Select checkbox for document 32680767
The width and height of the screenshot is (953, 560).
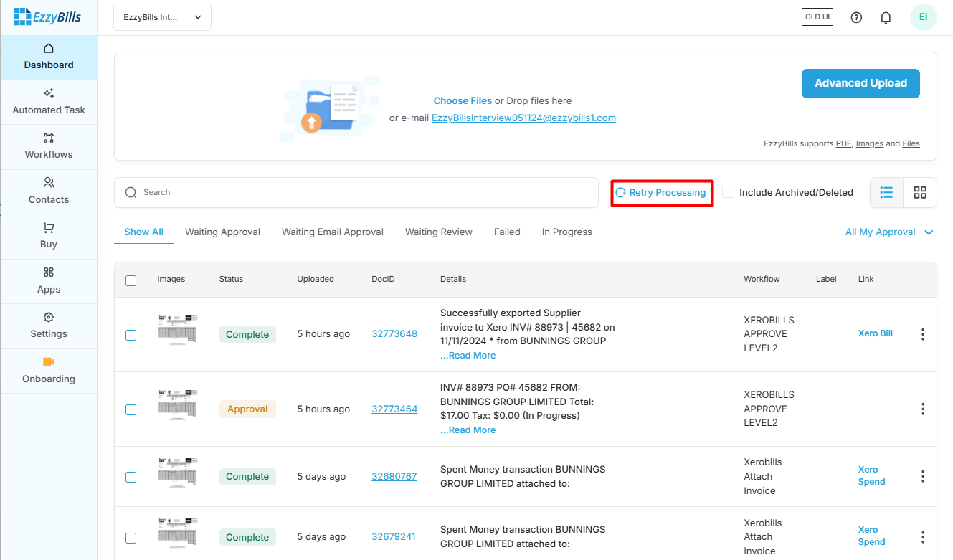(131, 477)
